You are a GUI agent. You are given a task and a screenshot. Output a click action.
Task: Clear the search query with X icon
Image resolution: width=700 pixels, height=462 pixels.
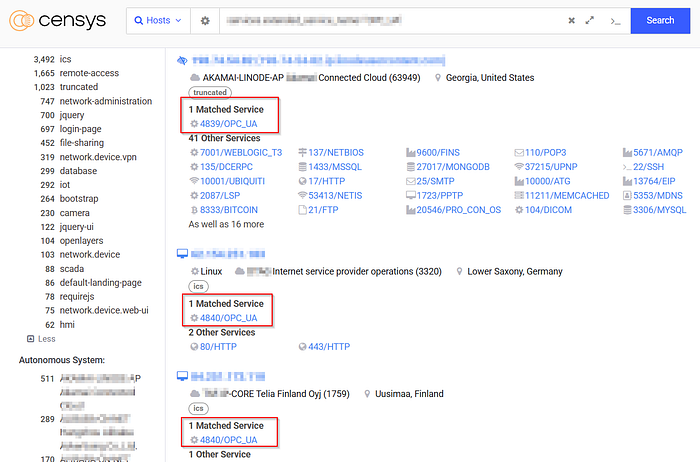pos(571,21)
